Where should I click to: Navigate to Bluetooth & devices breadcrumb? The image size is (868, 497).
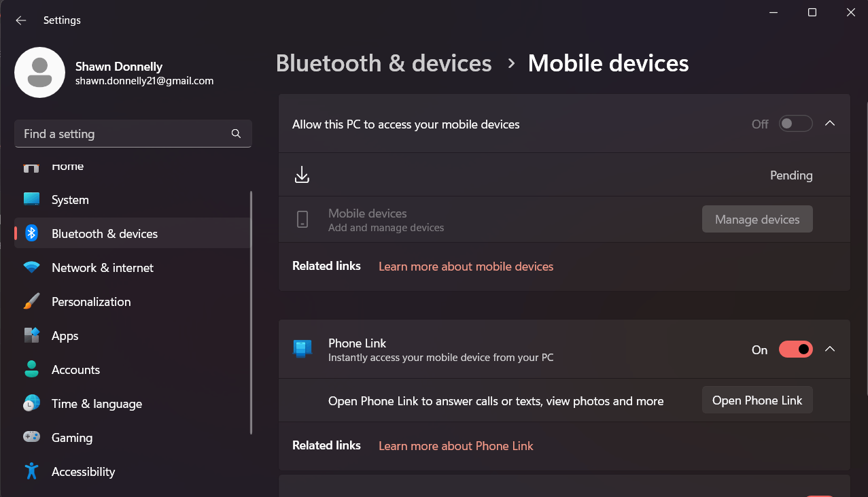click(x=383, y=63)
